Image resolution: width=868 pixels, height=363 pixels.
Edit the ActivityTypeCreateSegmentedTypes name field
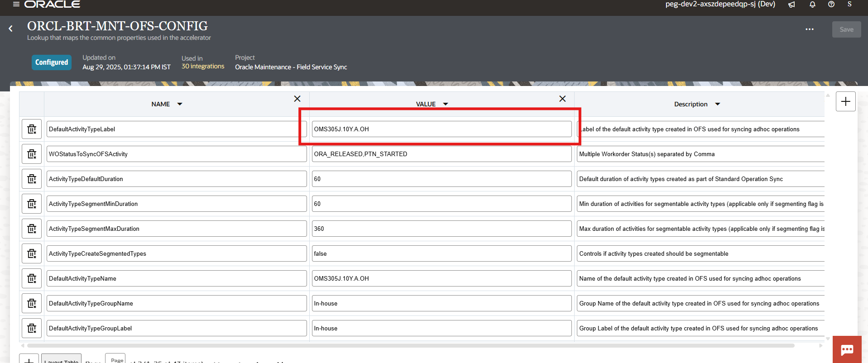click(177, 253)
